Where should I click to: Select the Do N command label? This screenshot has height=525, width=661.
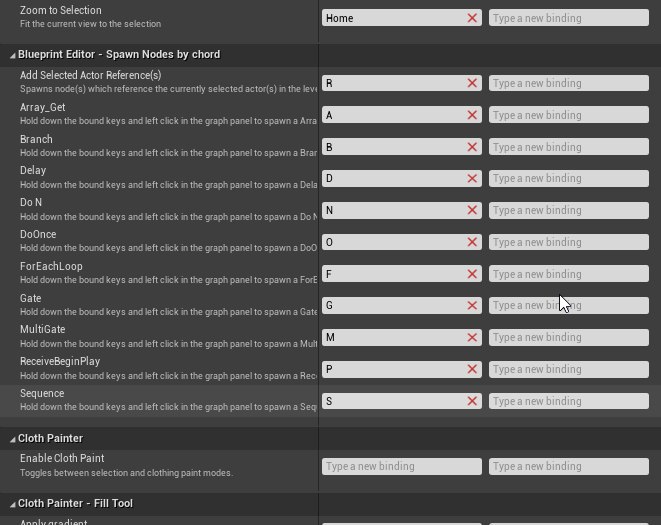pyautogui.click(x=31, y=202)
